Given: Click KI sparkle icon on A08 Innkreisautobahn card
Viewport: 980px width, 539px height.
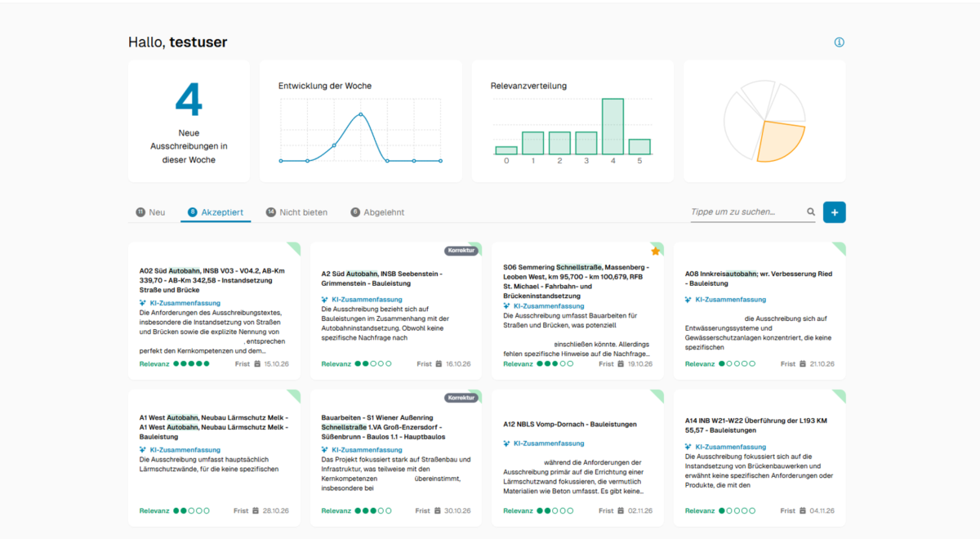Looking at the screenshot, I should 689,300.
